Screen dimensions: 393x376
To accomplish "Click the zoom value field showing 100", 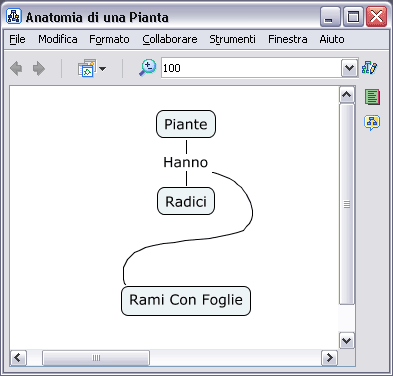I will [x=251, y=68].
